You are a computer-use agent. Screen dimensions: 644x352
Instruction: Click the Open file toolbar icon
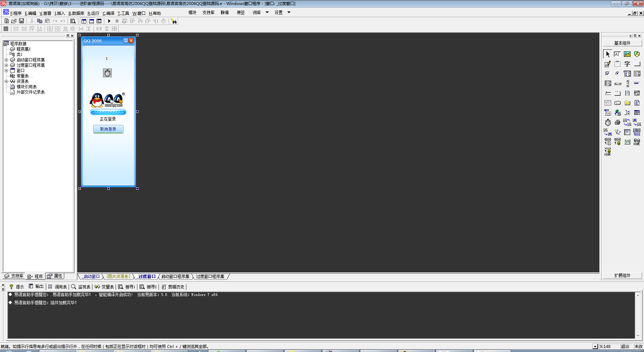click(14, 21)
